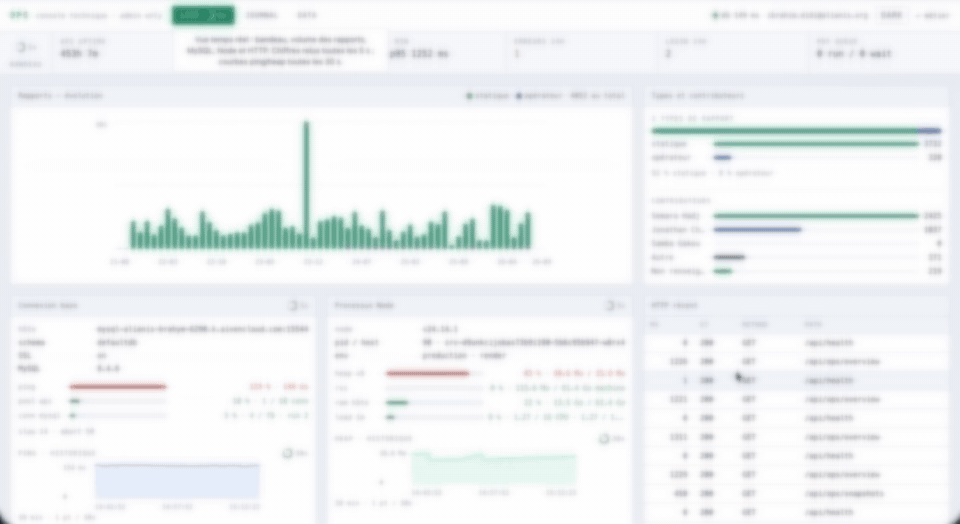Select the green highlighted tab in top navigation
The height and width of the screenshot is (524, 960).
click(203, 15)
